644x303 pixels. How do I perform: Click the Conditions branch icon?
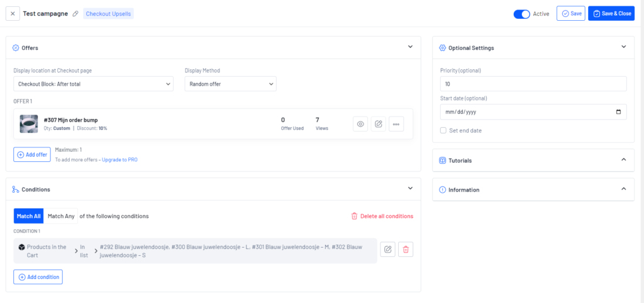tap(16, 190)
